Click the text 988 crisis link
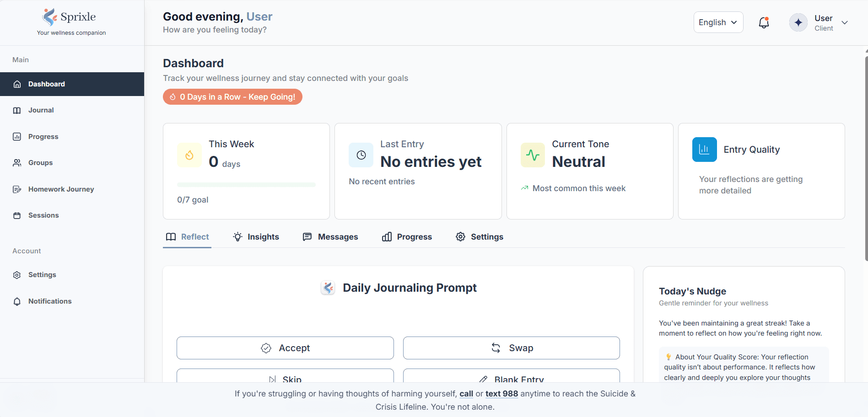Screen dimensions: 868x417 [501, 394]
